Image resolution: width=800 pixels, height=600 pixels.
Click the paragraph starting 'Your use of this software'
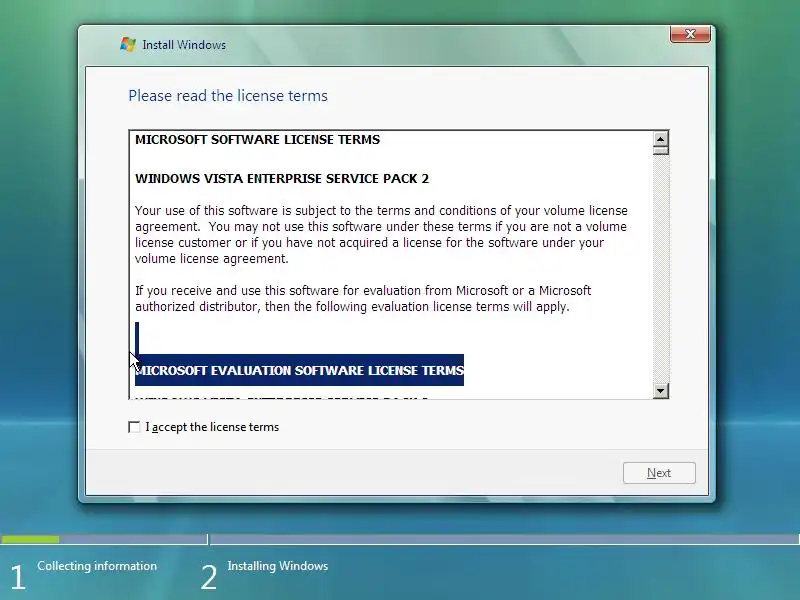click(x=382, y=235)
